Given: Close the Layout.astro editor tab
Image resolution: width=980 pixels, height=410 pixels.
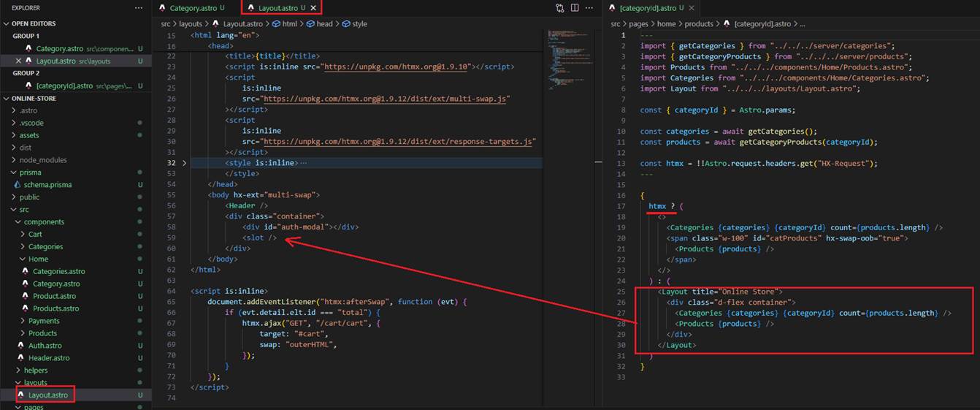Looking at the screenshot, I should [314, 8].
